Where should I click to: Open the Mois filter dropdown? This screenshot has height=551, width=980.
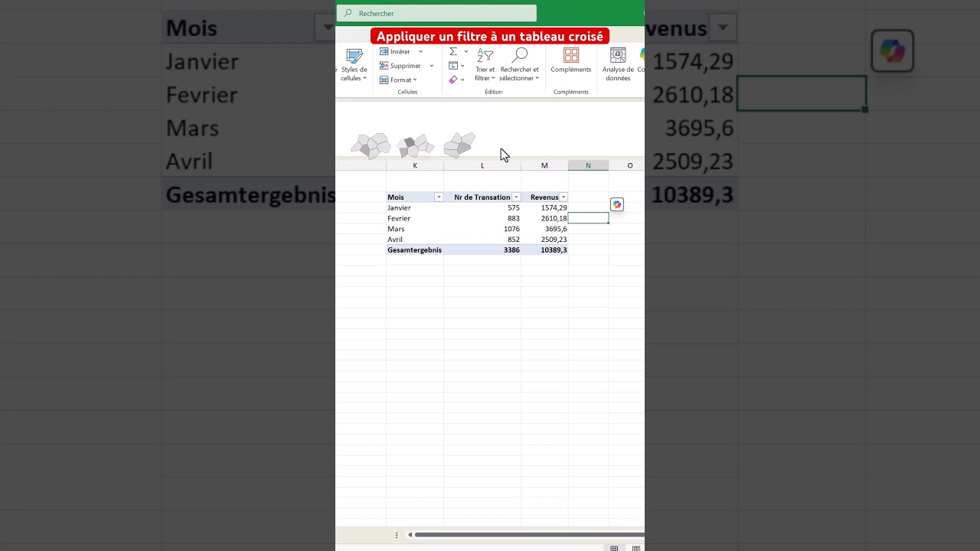coord(439,197)
